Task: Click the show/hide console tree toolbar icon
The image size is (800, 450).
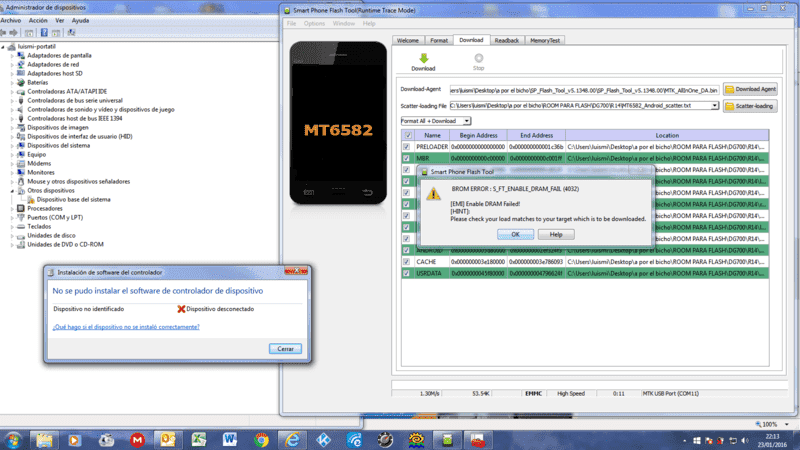Action: click(29, 33)
